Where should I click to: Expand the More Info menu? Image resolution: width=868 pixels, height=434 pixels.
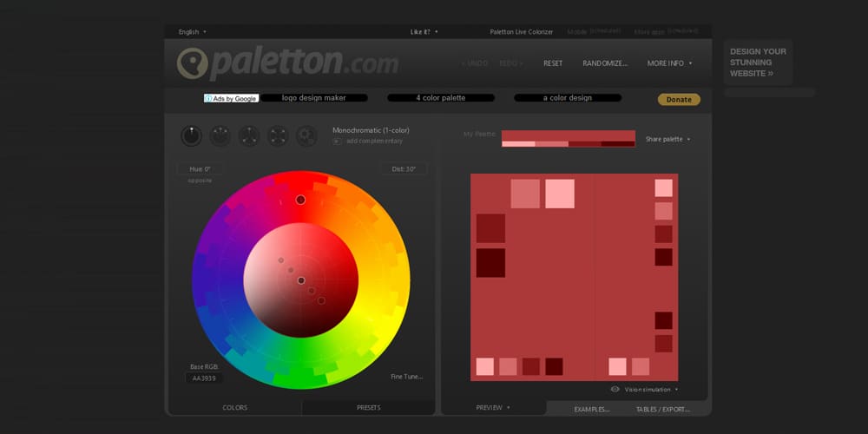(x=670, y=63)
